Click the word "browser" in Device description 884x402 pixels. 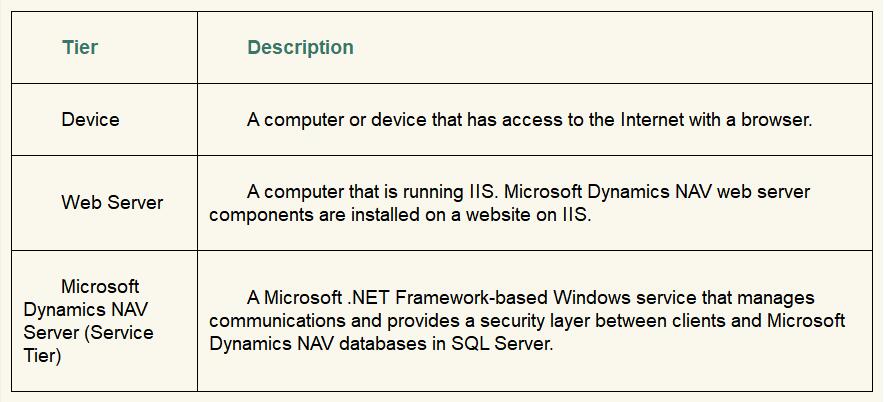click(776, 119)
